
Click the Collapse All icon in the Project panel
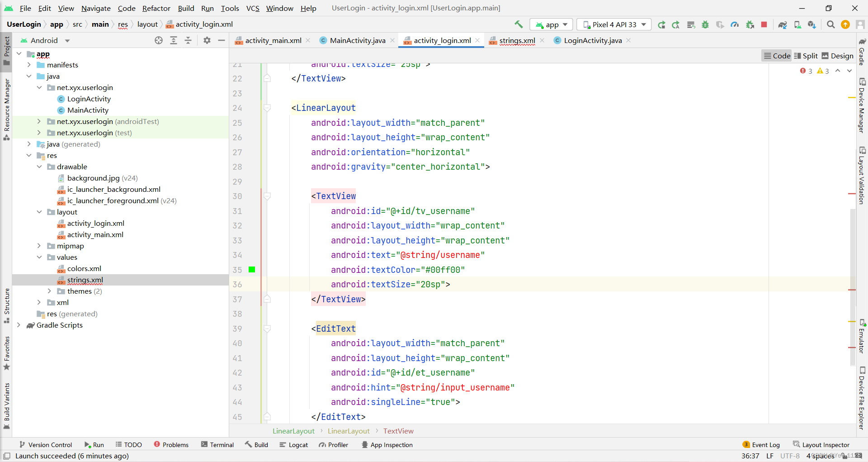pos(188,40)
